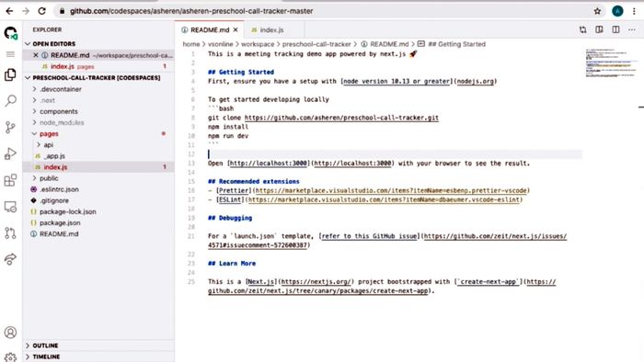Switch to the index.js tab
644x362 pixels.
click(271, 30)
